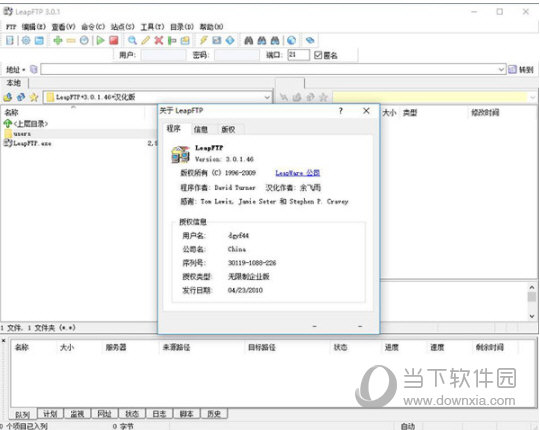Open the 命令(C) menu
The width and height of the screenshot is (540, 430).
pyautogui.click(x=93, y=27)
